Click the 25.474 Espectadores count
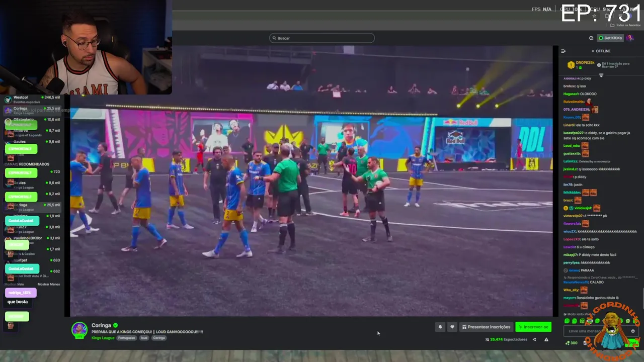Viewport: 644px width, 362px height. [506, 339]
